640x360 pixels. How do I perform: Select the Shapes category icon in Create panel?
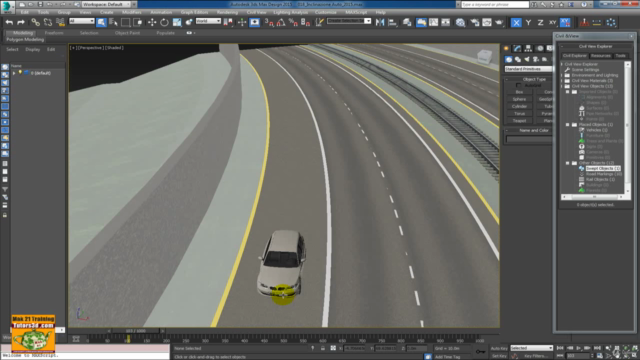tap(518, 60)
